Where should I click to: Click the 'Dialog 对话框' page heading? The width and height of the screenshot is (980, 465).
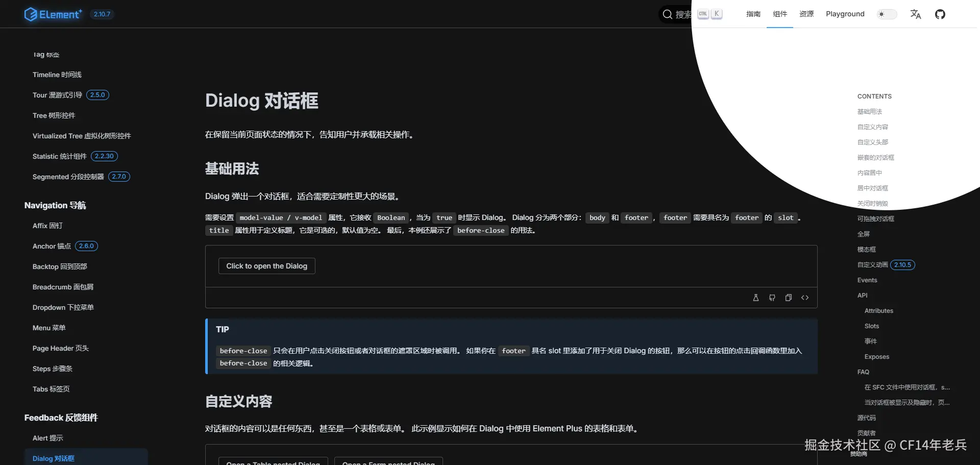click(x=262, y=101)
